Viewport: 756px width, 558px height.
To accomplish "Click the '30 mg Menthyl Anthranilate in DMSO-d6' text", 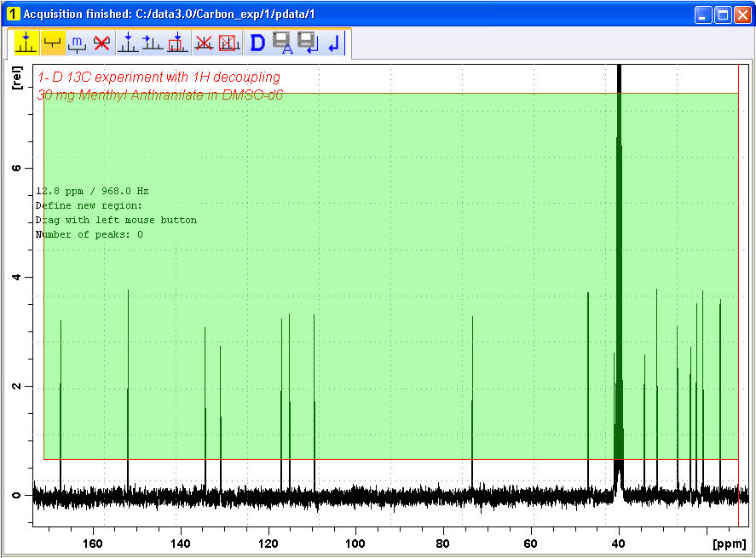I will tap(160, 95).
